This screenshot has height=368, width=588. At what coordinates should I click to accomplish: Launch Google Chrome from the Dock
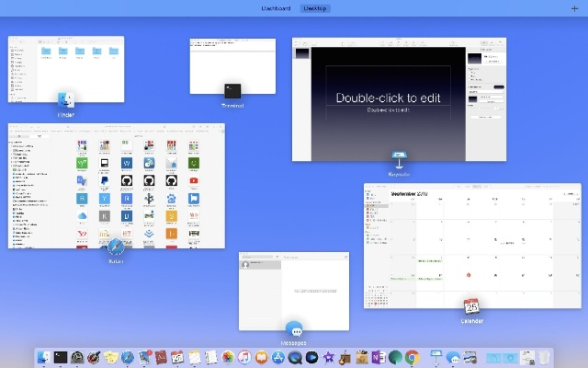(413, 357)
